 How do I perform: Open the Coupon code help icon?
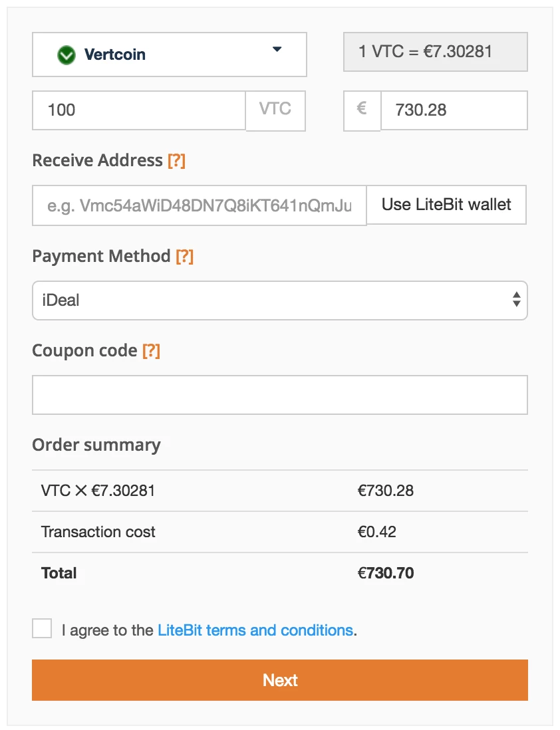coord(152,350)
